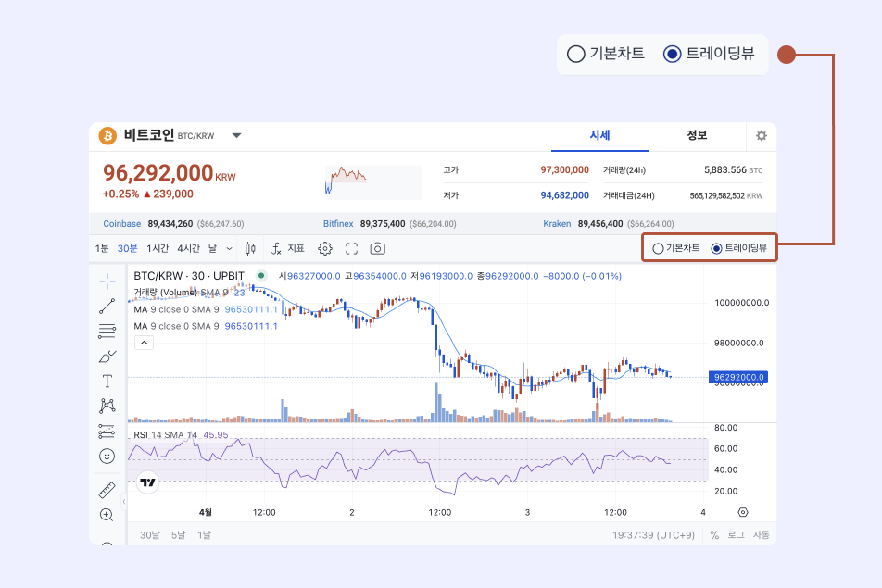Toggle the % percent scale
882x588 pixels.
coord(714,535)
